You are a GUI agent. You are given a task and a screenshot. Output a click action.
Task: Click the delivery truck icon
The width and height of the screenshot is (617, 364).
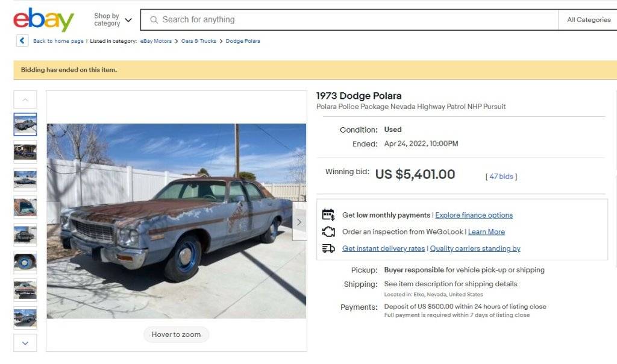pyautogui.click(x=328, y=248)
